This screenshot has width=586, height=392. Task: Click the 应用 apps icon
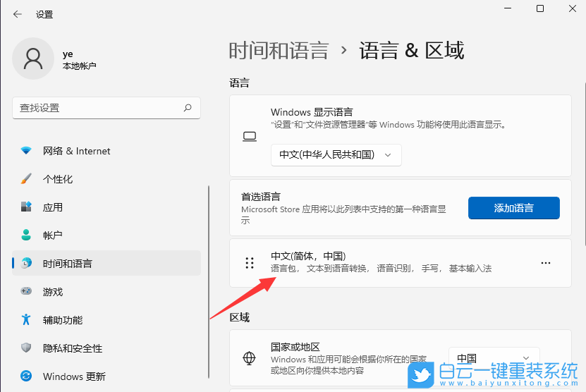26,207
